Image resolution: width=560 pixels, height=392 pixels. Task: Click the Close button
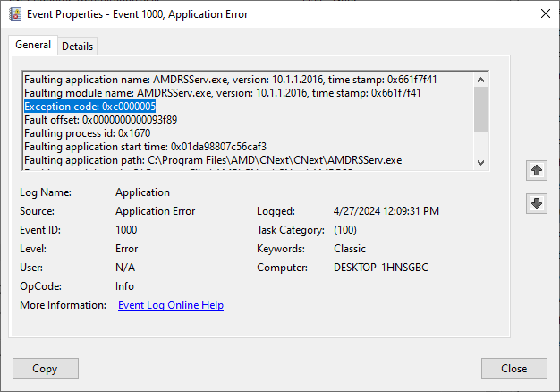tap(513, 369)
